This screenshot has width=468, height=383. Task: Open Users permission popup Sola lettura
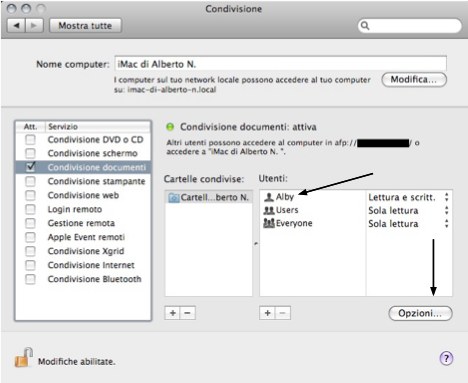point(409,210)
